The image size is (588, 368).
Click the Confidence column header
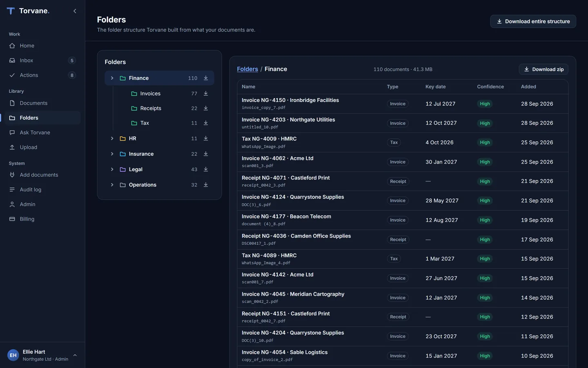tap(490, 87)
